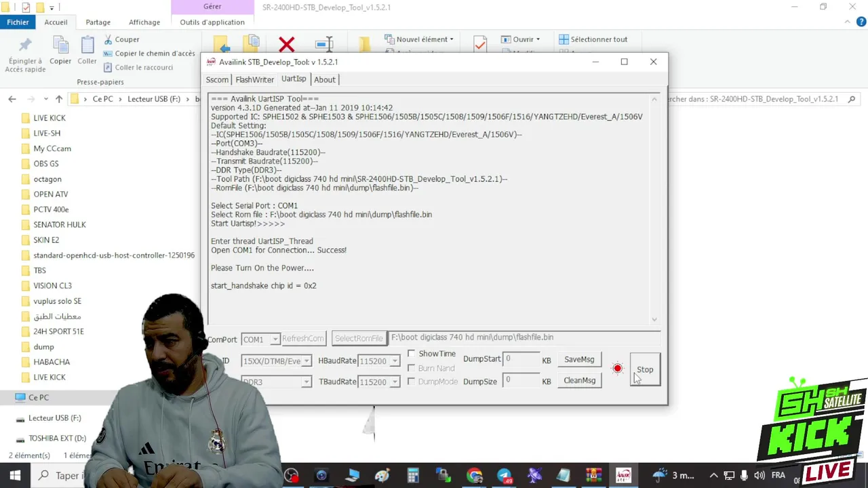
Task: Switch to the FlashWriter tab
Action: click(254, 79)
